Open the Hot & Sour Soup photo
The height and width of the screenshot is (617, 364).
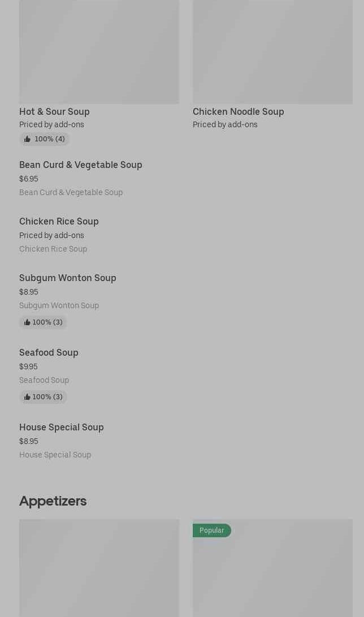click(99, 52)
